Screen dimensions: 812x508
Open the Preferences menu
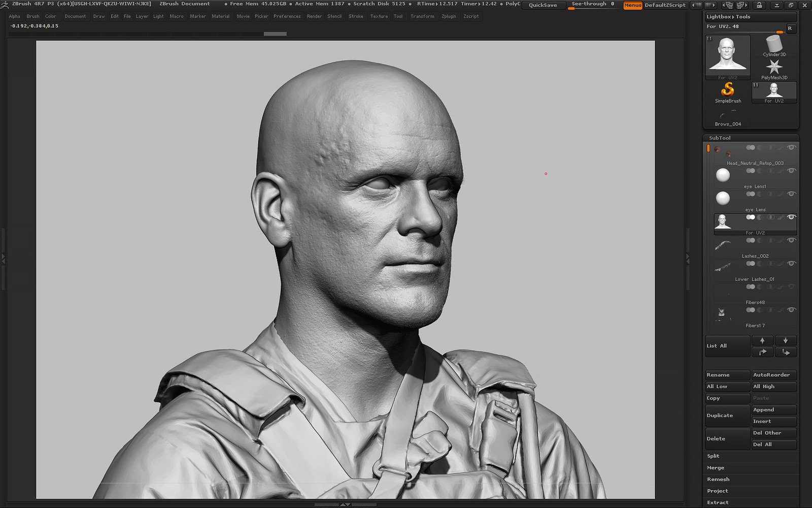tap(287, 16)
